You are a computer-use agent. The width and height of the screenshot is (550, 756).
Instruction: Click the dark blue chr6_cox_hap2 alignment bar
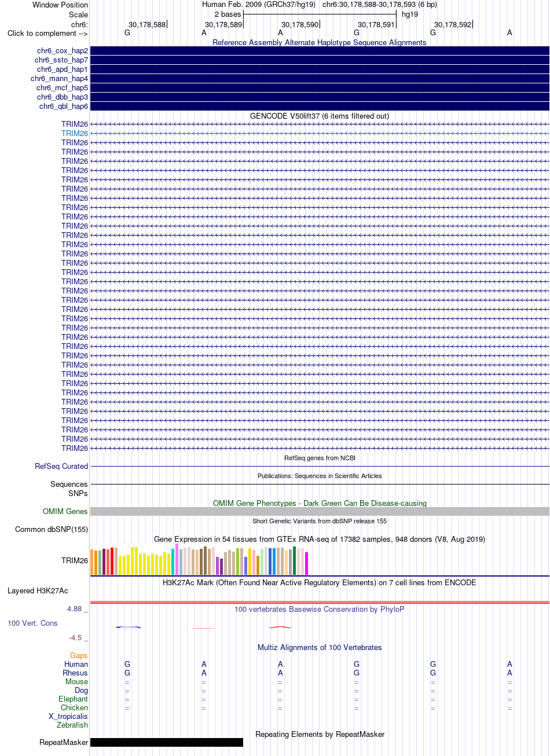pos(320,51)
